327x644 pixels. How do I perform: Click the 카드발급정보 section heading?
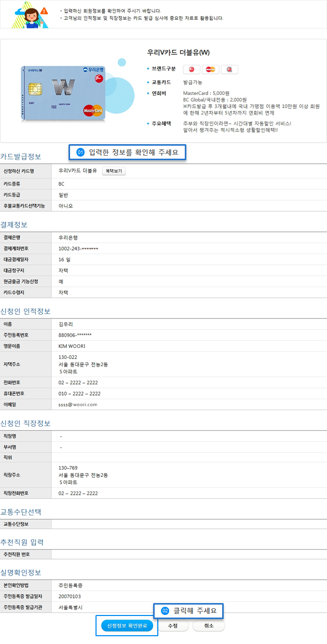click(x=21, y=157)
